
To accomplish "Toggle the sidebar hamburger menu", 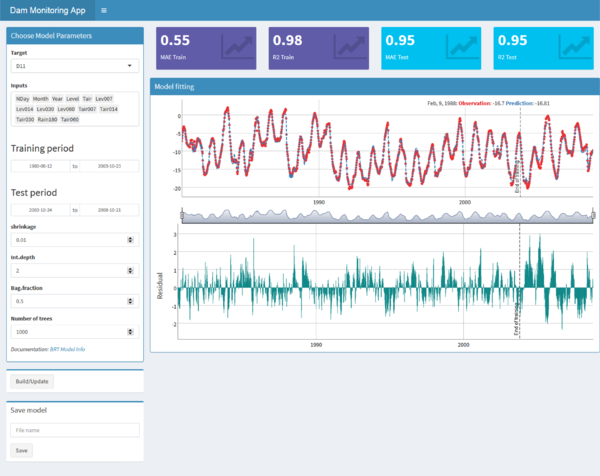I will click(104, 10).
